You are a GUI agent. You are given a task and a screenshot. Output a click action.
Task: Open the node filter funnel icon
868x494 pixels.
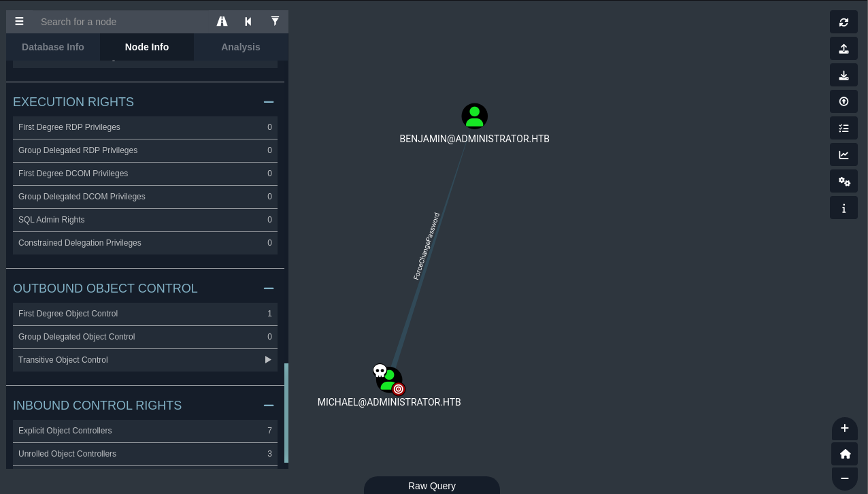point(275,22)
